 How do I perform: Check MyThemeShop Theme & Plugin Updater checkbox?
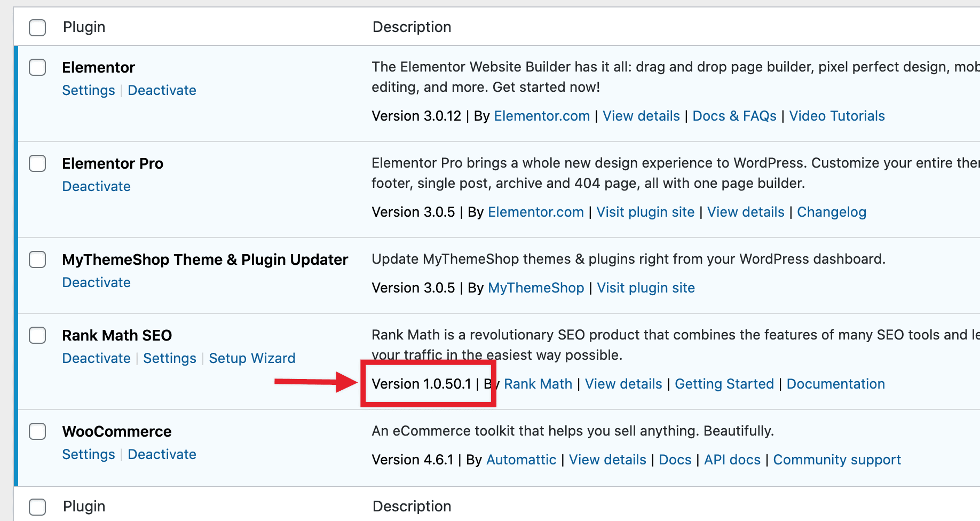[x=37, y=260]
